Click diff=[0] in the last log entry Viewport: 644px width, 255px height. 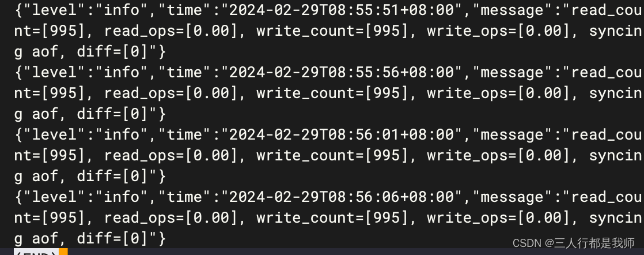(112, 238)
